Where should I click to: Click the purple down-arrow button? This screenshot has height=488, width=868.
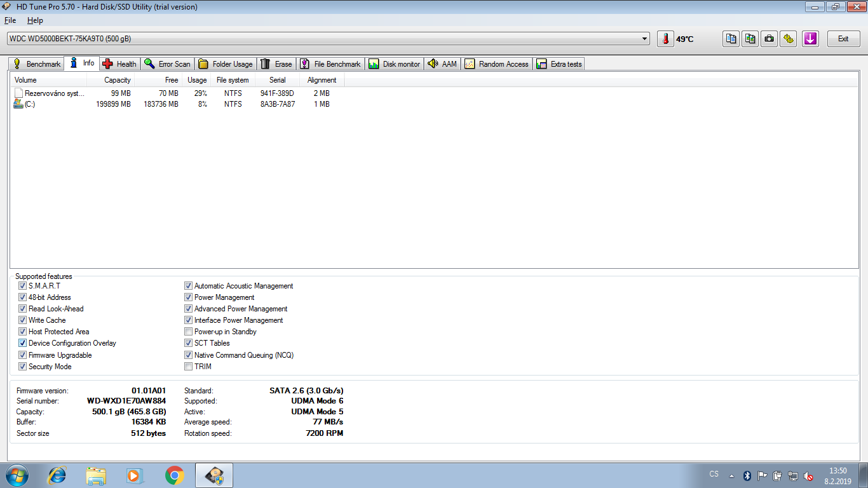(810, 39)
